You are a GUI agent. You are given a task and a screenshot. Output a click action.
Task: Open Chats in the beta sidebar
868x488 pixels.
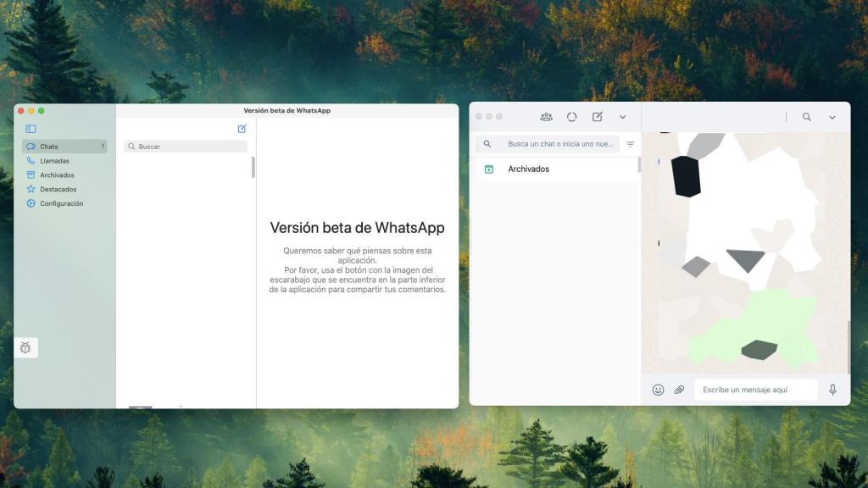pos(64,146)
